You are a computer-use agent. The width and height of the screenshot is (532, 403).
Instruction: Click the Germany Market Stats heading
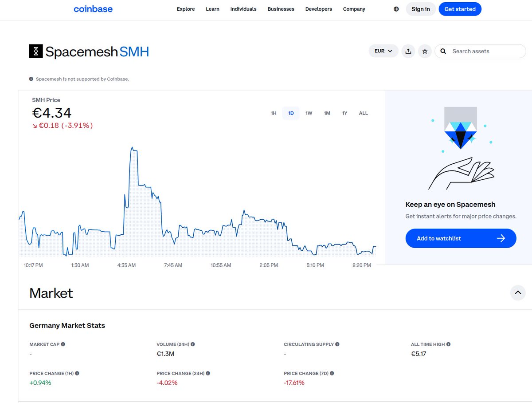(x=67, y=325)
